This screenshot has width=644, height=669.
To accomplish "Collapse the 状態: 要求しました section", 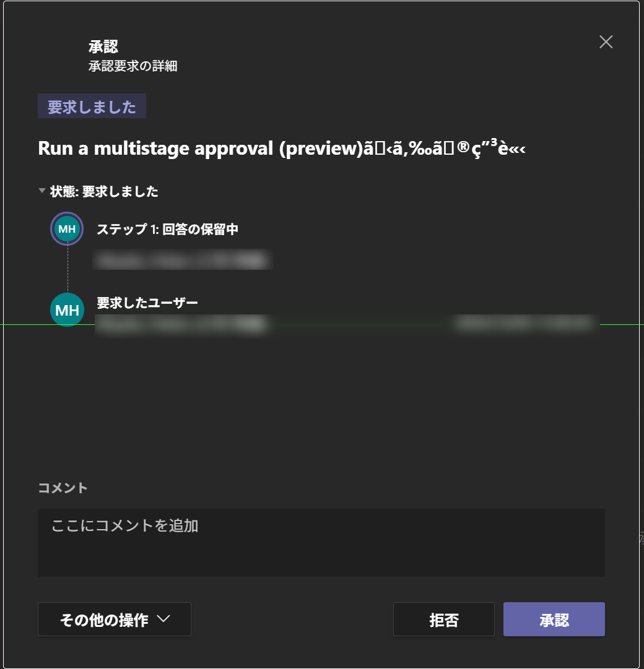I will [x=41, y=192].
